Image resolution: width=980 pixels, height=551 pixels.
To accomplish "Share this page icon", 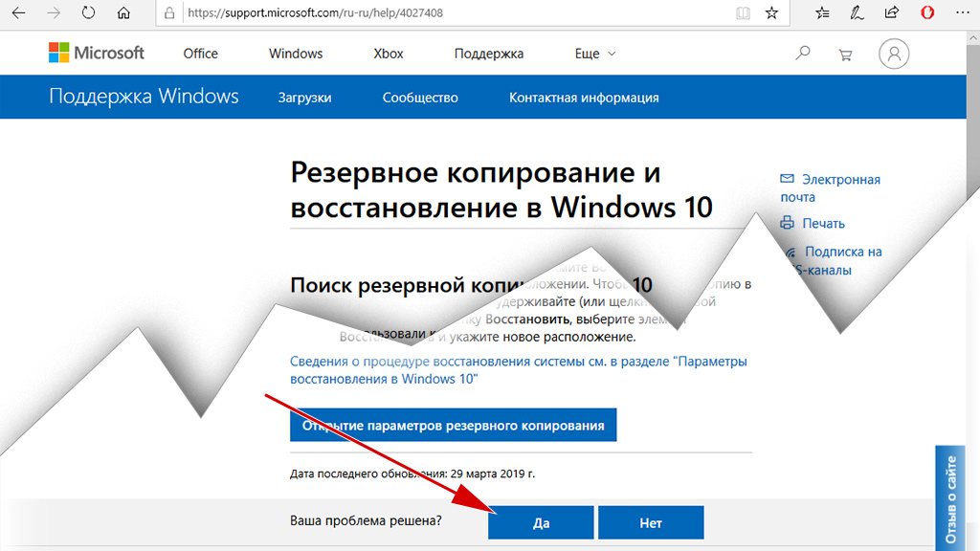I will (892, 12).
